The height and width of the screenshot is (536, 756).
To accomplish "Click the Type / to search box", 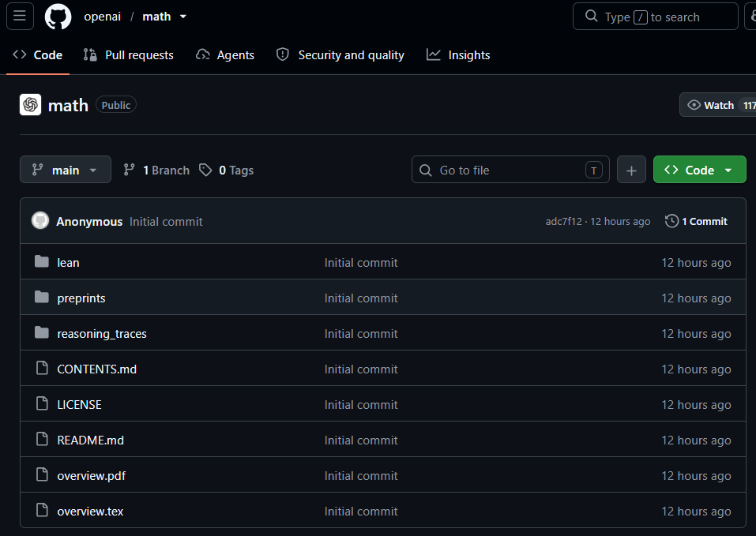I will (x=655, y=17).
